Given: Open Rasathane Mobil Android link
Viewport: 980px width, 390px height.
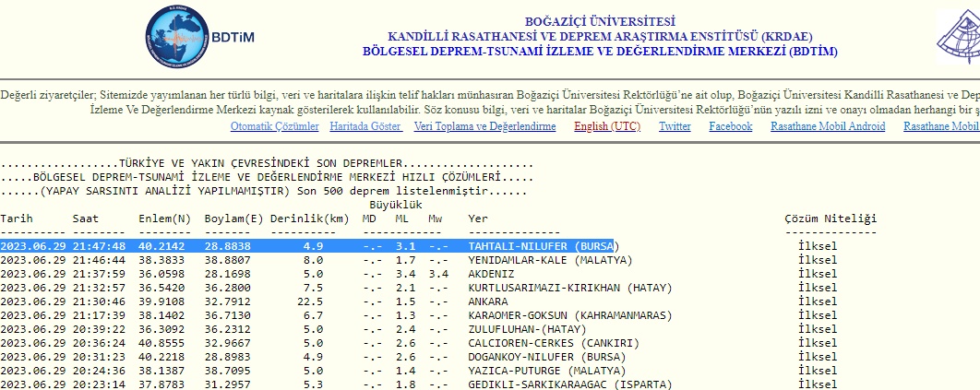Looking at the screenshot, I should click(x=828, y=126).
